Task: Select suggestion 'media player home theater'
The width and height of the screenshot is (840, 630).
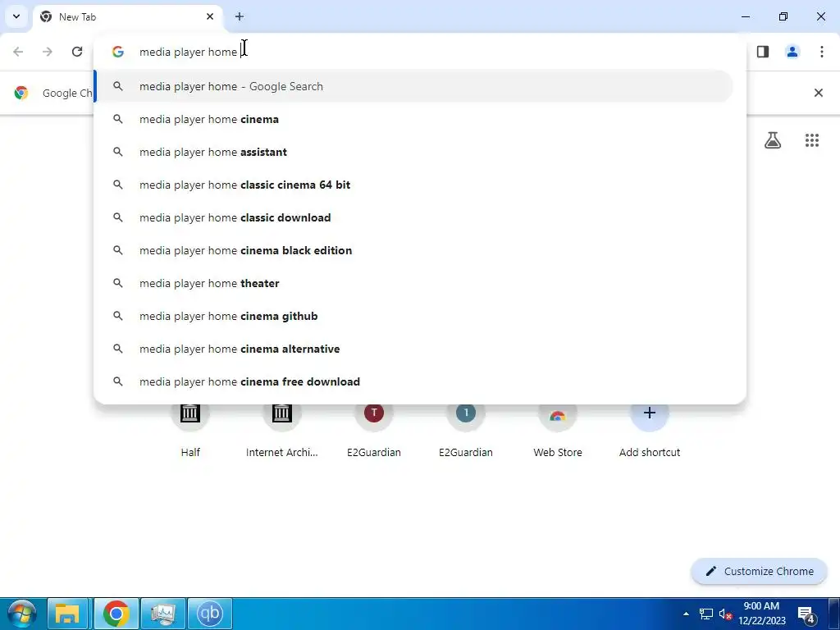Action: pyautogui.click(x=413, y=283)
